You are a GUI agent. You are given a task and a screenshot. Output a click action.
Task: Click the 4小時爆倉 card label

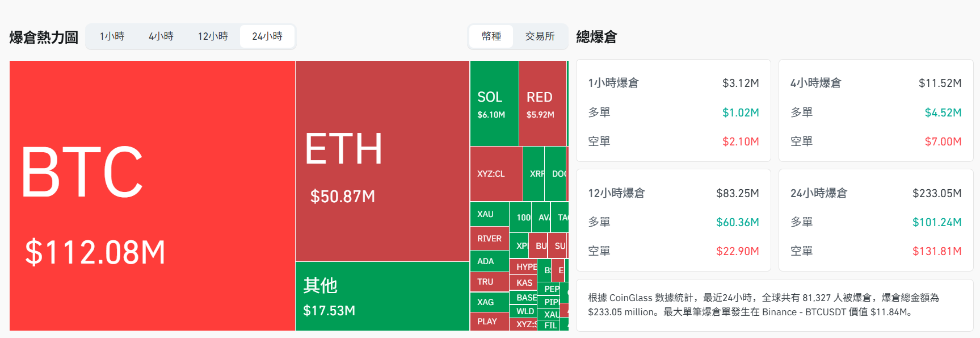click(816, 83)
